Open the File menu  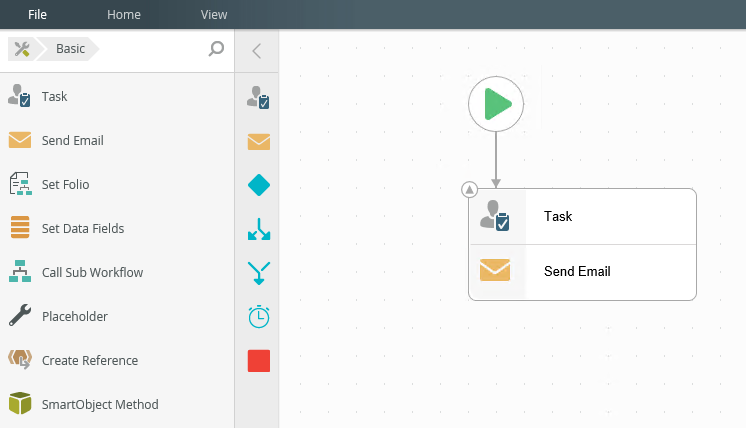pyautogui.click(x=37, y=15)
